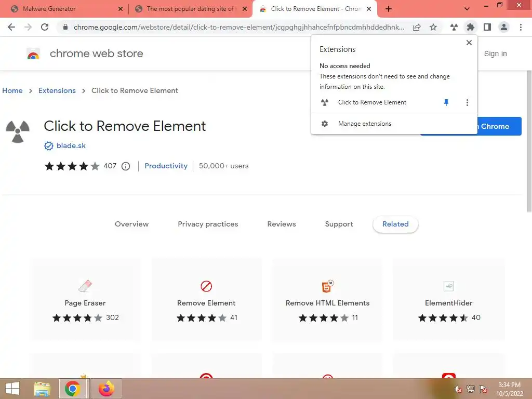Unpin Click to Remove Element extension
The height and width of the screenshot is (399, 532).
446,102
